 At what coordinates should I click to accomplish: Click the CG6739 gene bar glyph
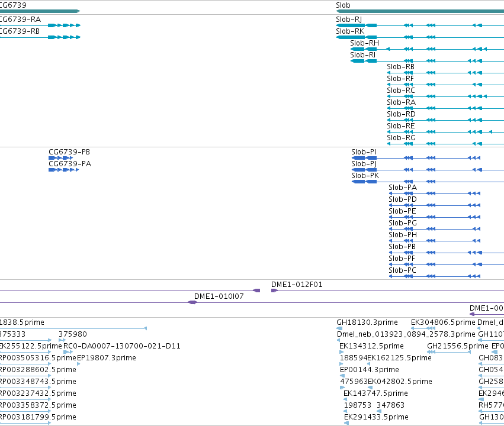click(x=40, y=11)
